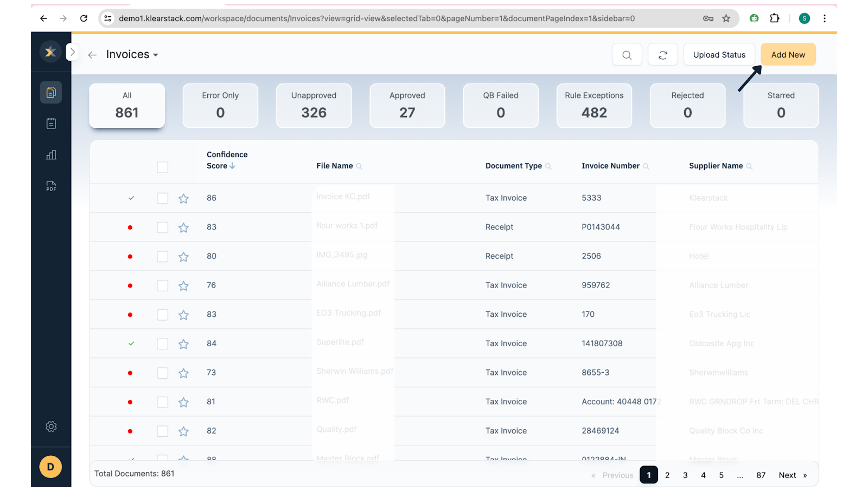Check the Quality.pdf row checkbox

(x=162, y=431)
